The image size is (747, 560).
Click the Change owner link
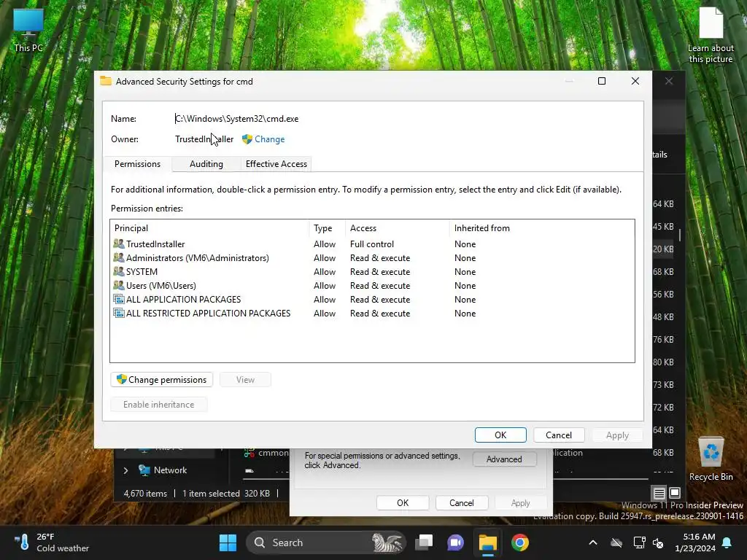point(270,139)
